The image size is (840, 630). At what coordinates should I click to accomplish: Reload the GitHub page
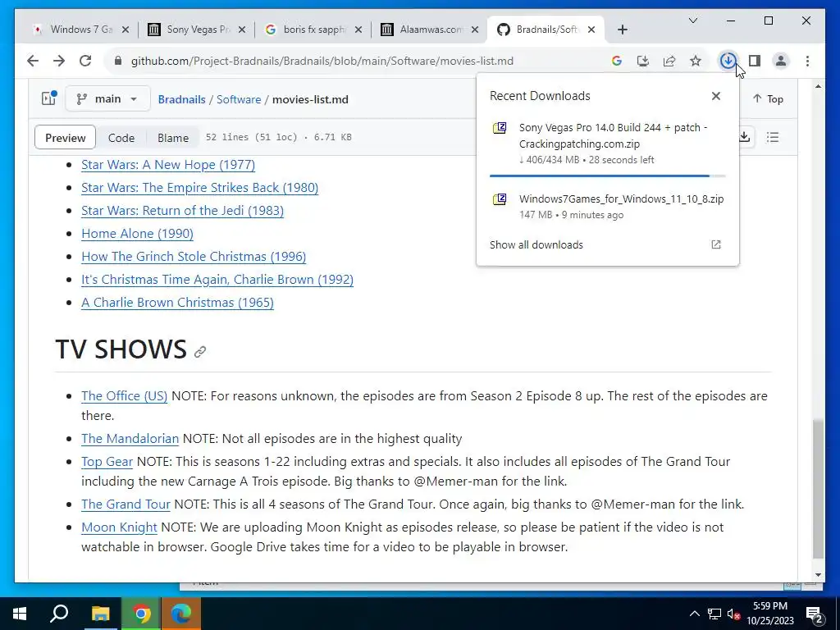[85, 61]
